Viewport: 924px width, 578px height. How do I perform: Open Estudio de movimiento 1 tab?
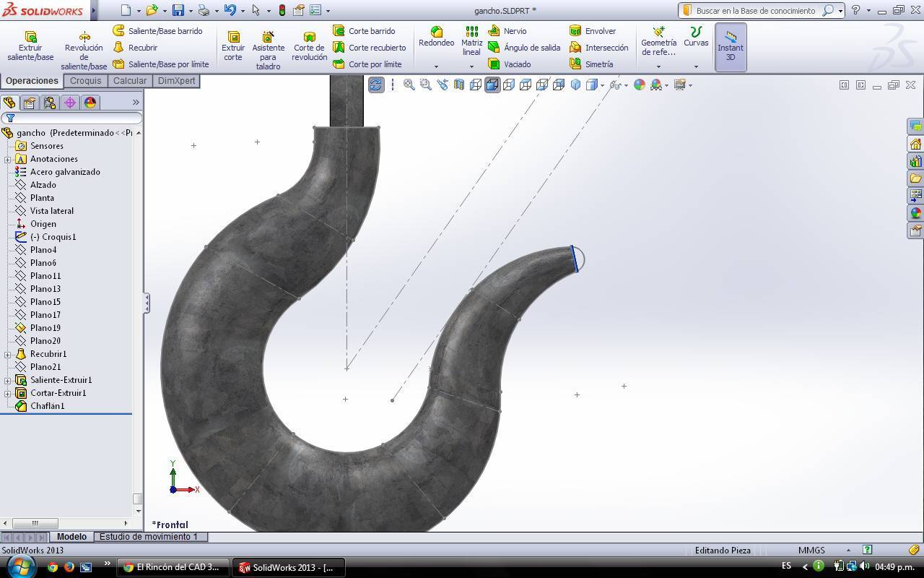tap(148, 537)
